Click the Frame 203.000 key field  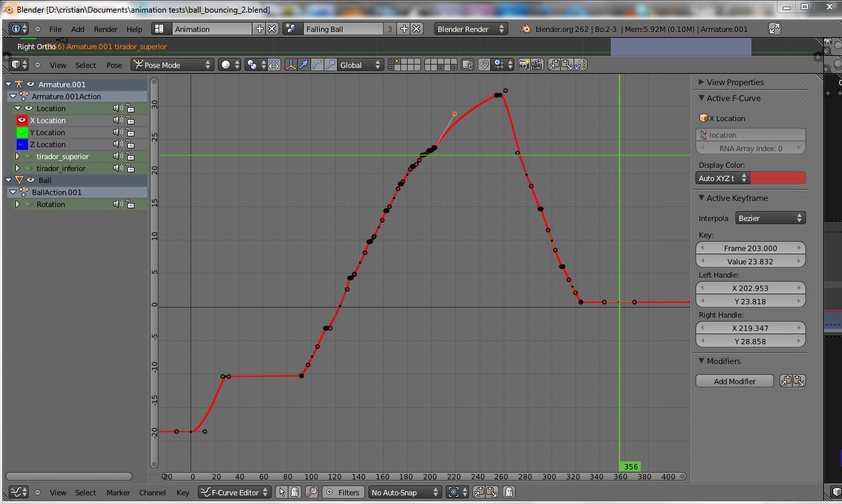pos(751,248)
